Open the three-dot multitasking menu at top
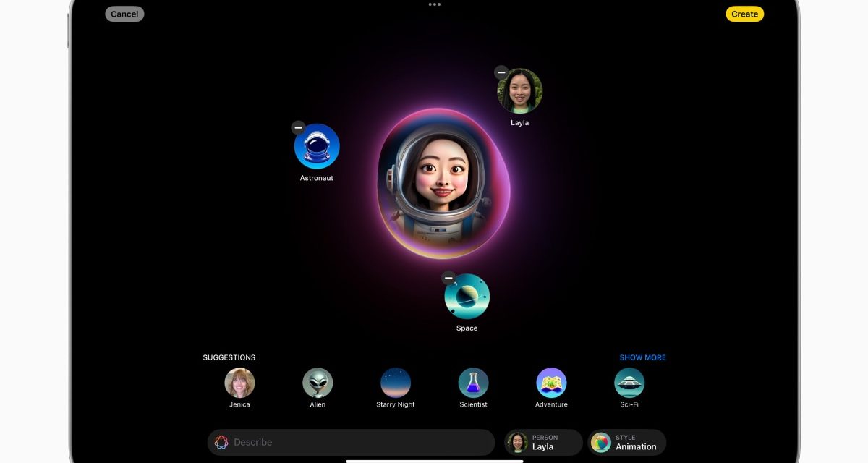 point(434,4)
